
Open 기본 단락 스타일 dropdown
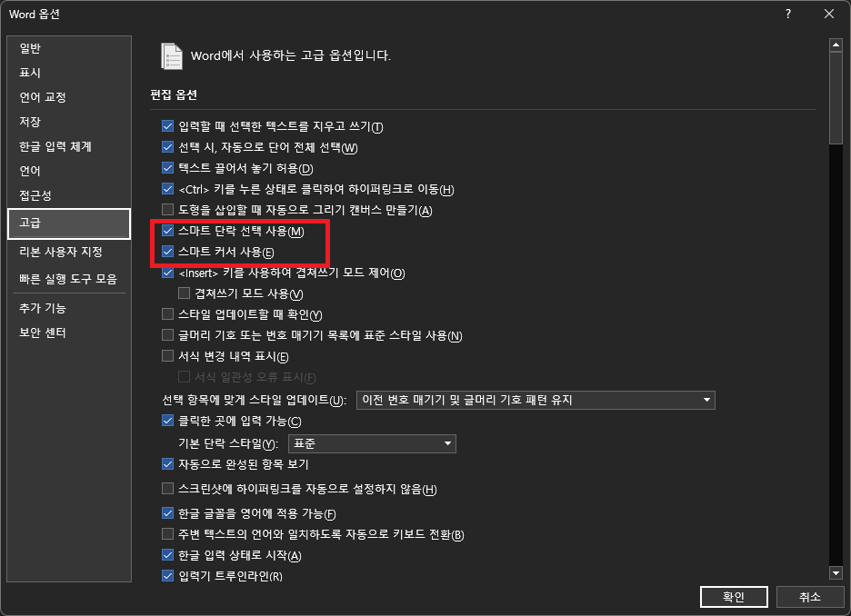pos(373,443)
